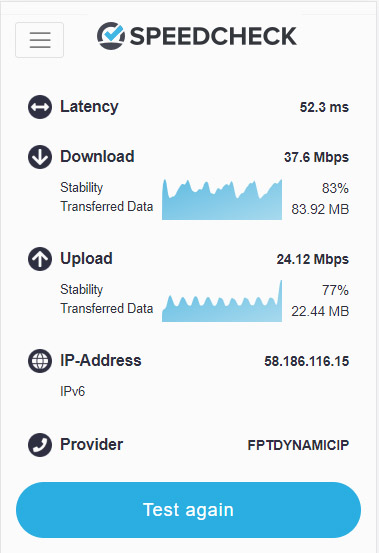Click the Download arrow icon

(x=40, y=157)
